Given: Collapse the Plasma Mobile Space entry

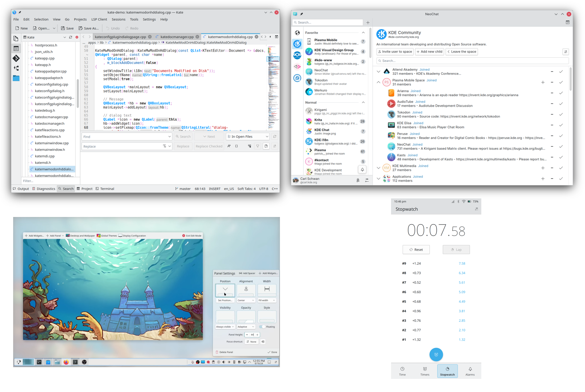Looking at the screenshot, I should point(378,82).
